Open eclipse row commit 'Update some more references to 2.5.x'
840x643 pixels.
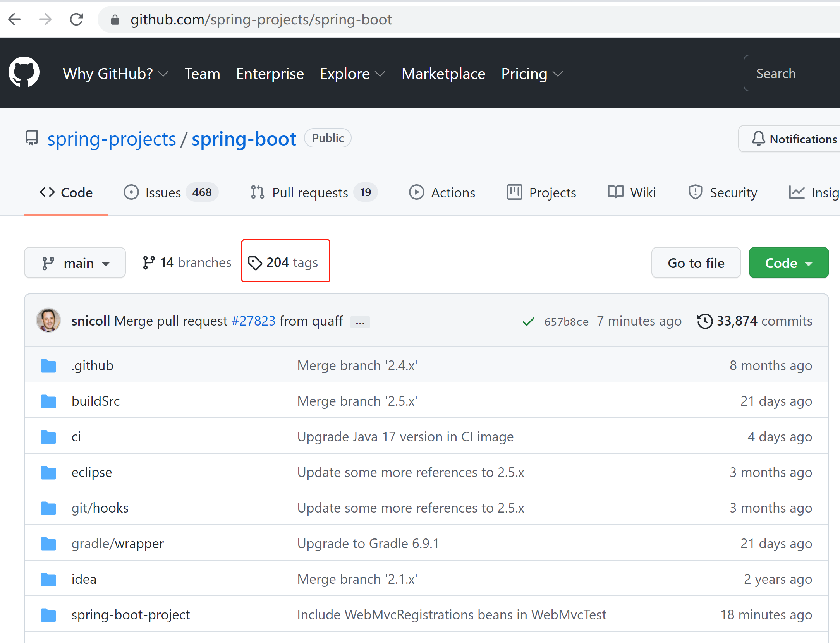pos(411,472)
